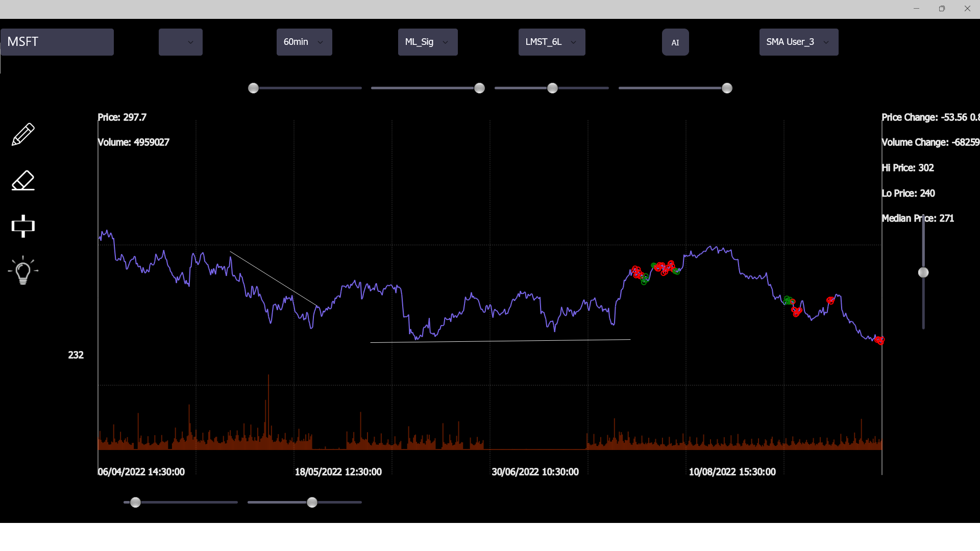Click the bottom-left slider handle
Image resolution: width=980 pixels, height=551 pixels.
point(135,503)
